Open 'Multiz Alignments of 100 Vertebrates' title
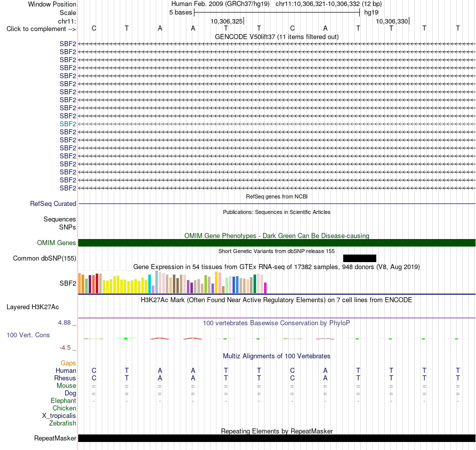 277,356
